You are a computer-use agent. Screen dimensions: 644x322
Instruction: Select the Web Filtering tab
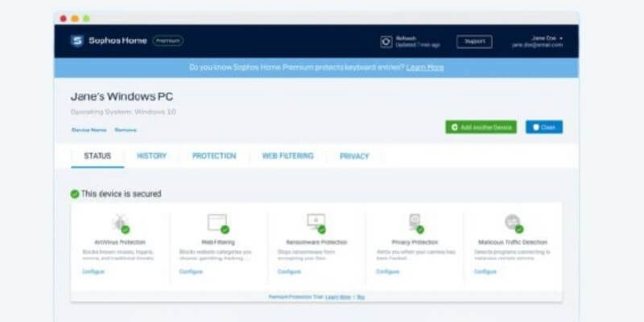click(287, 156)
